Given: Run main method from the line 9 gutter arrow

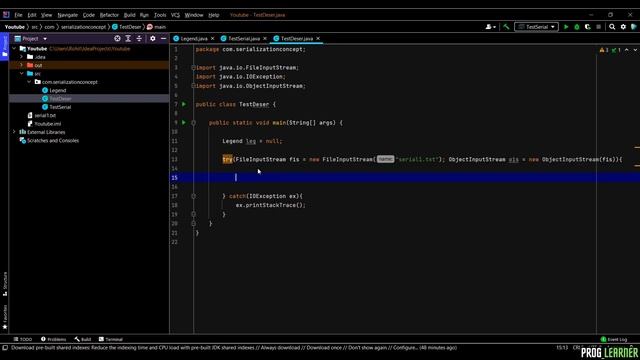Looking at the screenshot, I should (x=184, y=122).
